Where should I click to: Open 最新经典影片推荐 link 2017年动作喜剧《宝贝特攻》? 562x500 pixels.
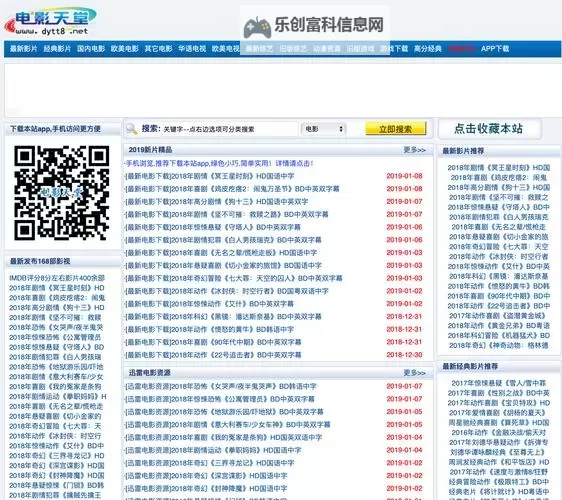click(x=499, y=403)
